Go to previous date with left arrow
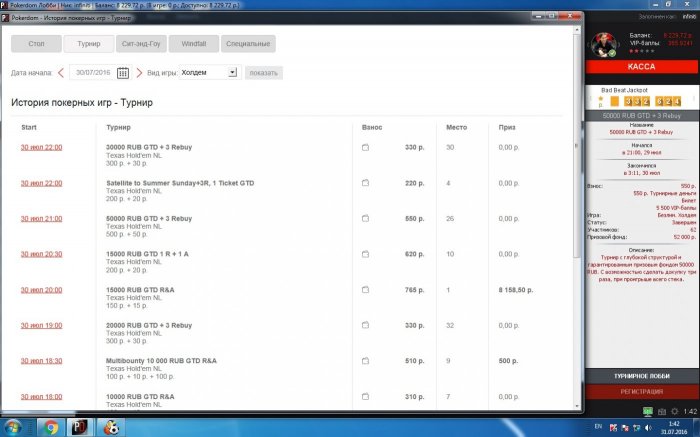700x437 pixels. [x=61, y=73]
